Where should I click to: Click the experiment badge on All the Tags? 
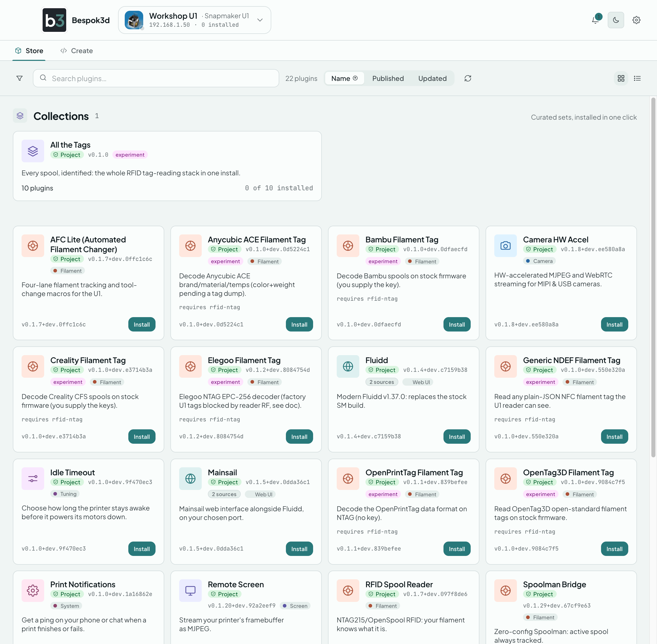(130, 155)
